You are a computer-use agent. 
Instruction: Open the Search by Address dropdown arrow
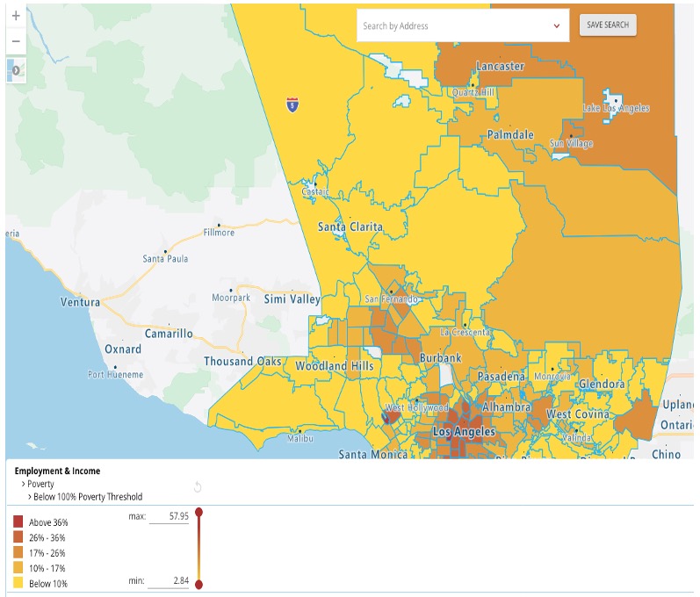click(557, 26)
